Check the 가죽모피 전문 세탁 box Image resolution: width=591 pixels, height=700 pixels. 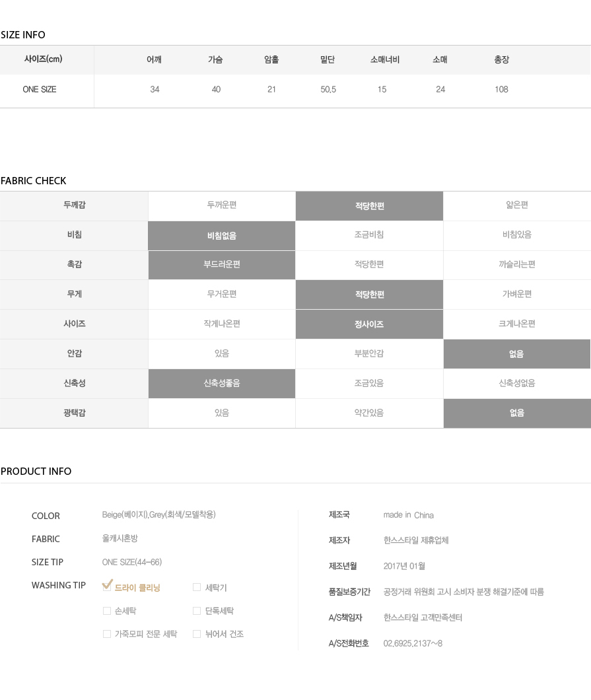coord(107,634)
